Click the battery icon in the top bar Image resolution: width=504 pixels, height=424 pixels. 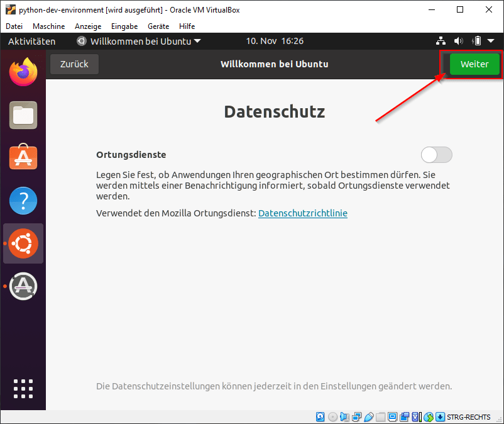point(476,40)
